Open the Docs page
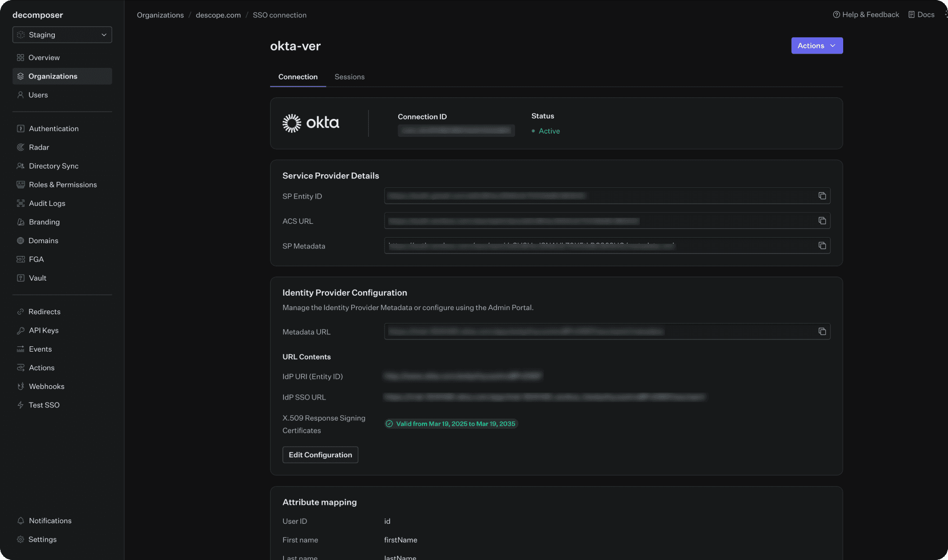Viewport: 948px width, 560px height. [921, 14]
